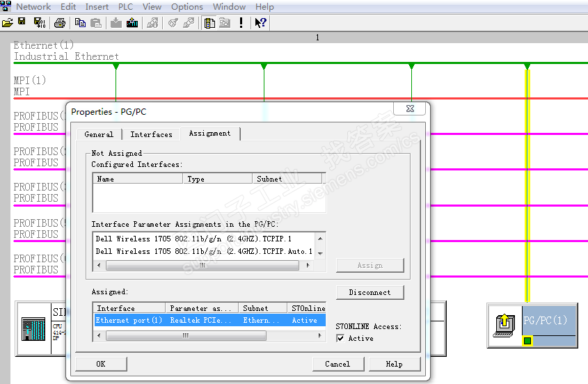Click horizontal scrollbar thumb of interface parameter list
The height and width of the screenshot is (384, 588).
[x=202, y=266]
